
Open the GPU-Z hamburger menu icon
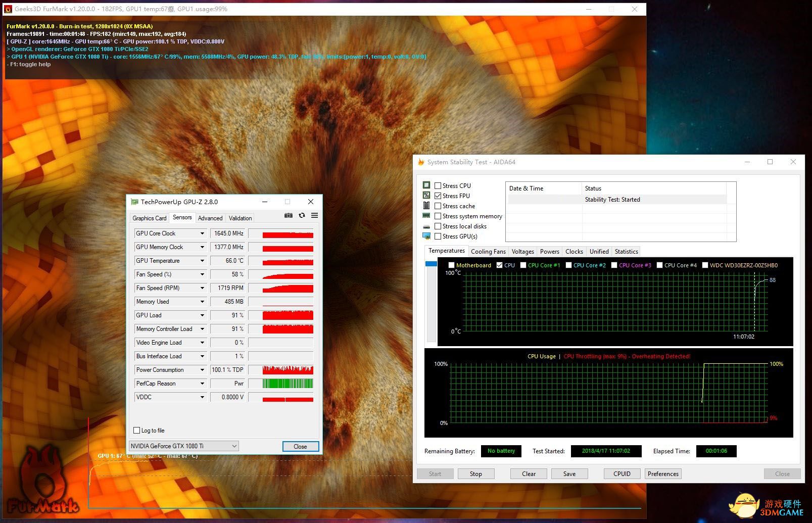click(314, 215)
